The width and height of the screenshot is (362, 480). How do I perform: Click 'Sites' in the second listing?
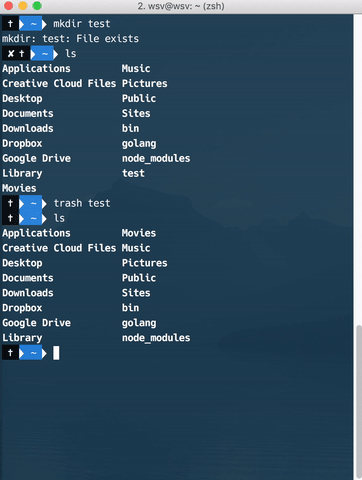pos(136,293)
